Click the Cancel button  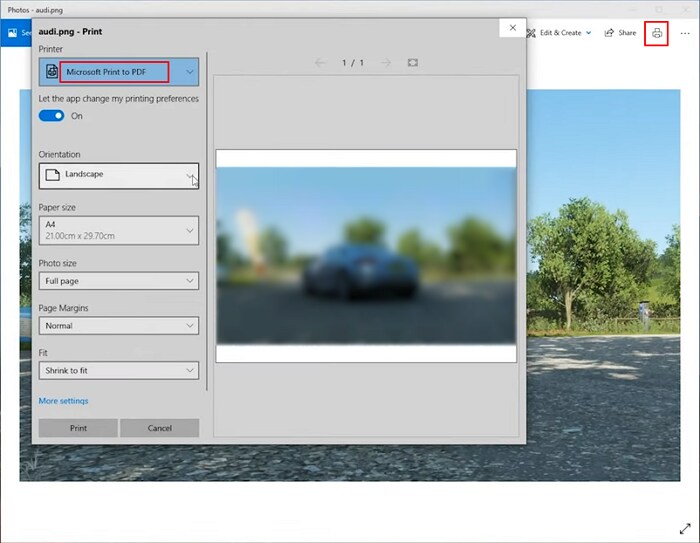159,428
